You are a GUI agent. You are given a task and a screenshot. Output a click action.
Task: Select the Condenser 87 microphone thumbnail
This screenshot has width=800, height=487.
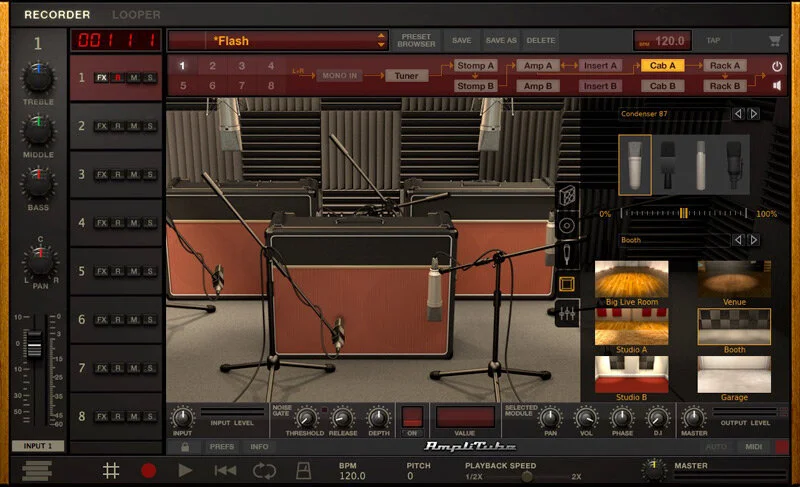[635, 165]
